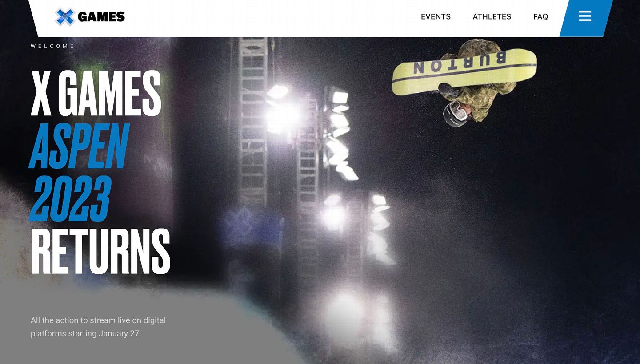Image resolution: width=640 pixels, height=364 pixels.
Task: Open the FAQ navigation link
Action: tap(540, 16)
